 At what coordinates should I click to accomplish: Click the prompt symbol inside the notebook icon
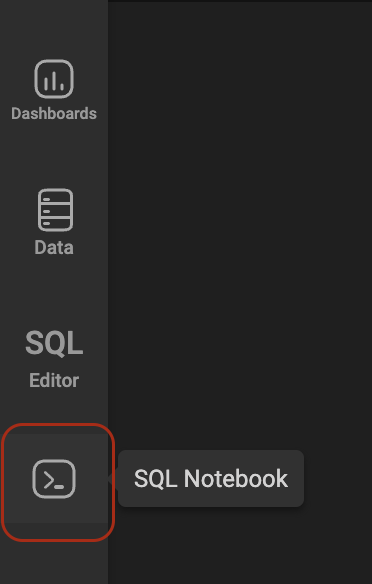tap(54, 480)
